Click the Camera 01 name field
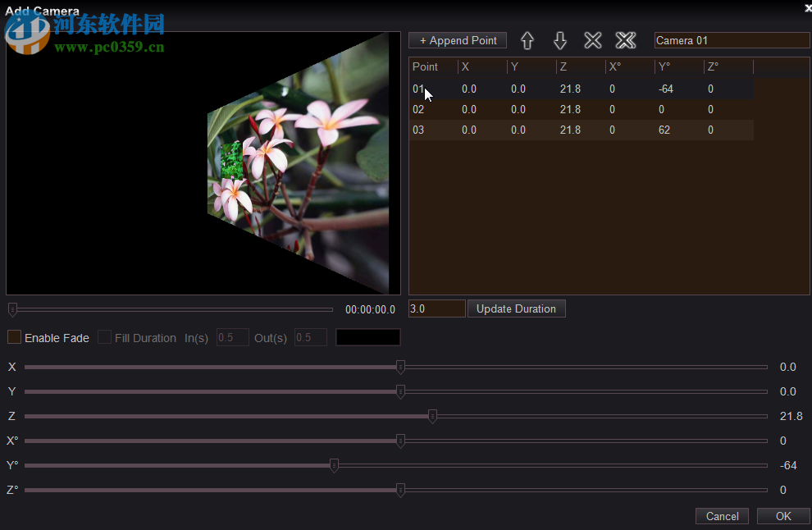Viewport: 812px width, 530px height. (731, 39)
